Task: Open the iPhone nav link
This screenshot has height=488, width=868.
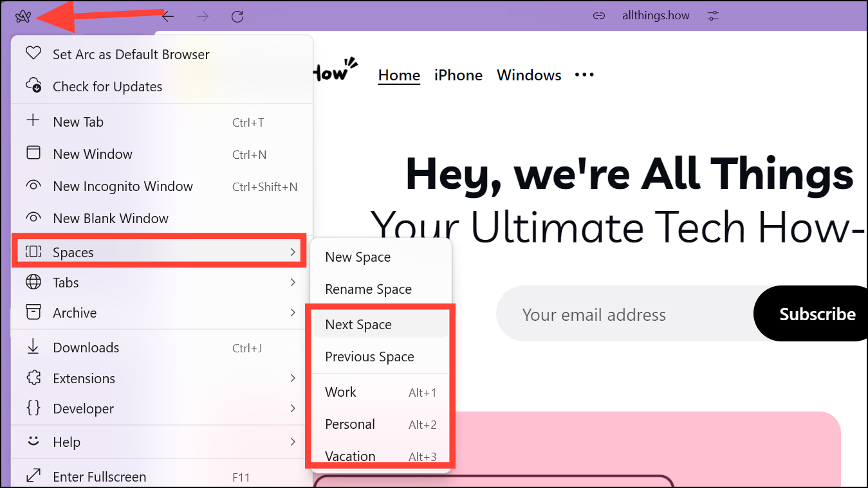Action: point(458,75)
